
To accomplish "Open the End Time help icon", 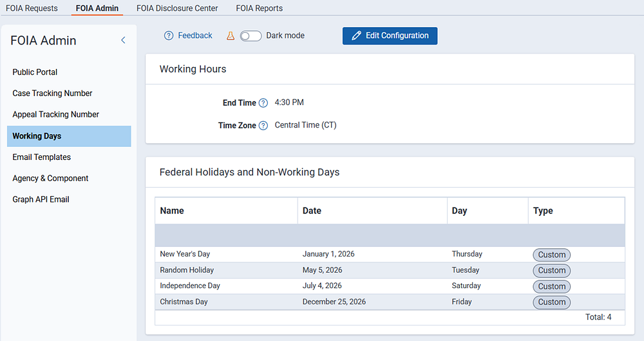I will pos(263,103).
